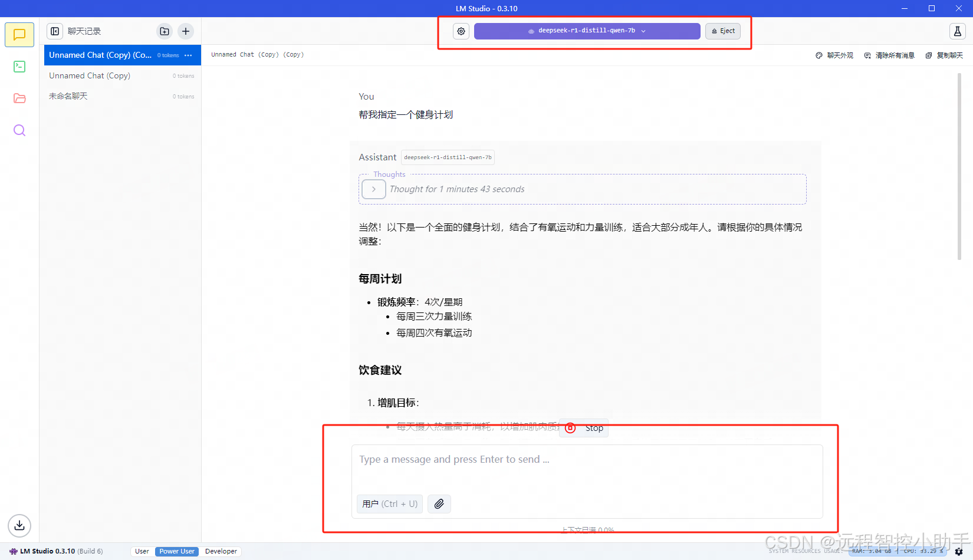The height and width of the screenshot is (560, 973).
Task: Eject the loaded model
Action: tap(723, 31)
